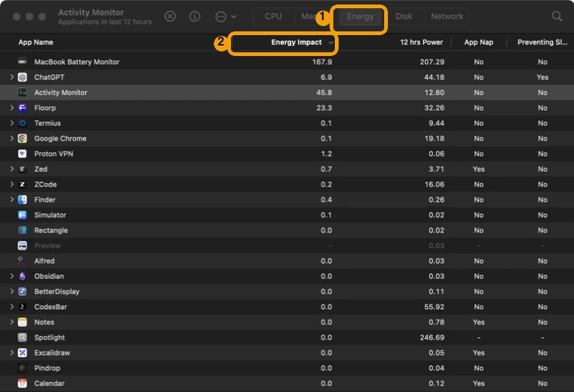Switch to the Disk tab
The width and height of the screenshot is (574, 392).
click(404, 16)
